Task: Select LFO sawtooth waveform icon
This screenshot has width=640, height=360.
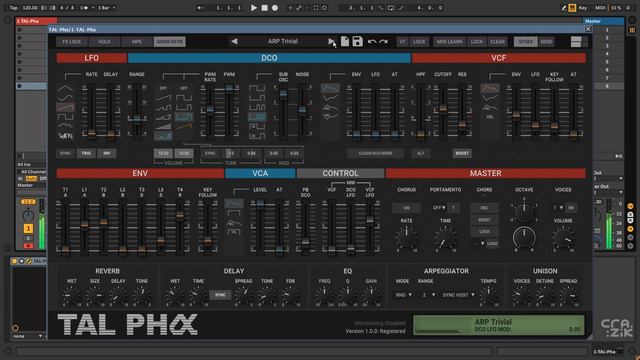Action: tap(65, 107)
